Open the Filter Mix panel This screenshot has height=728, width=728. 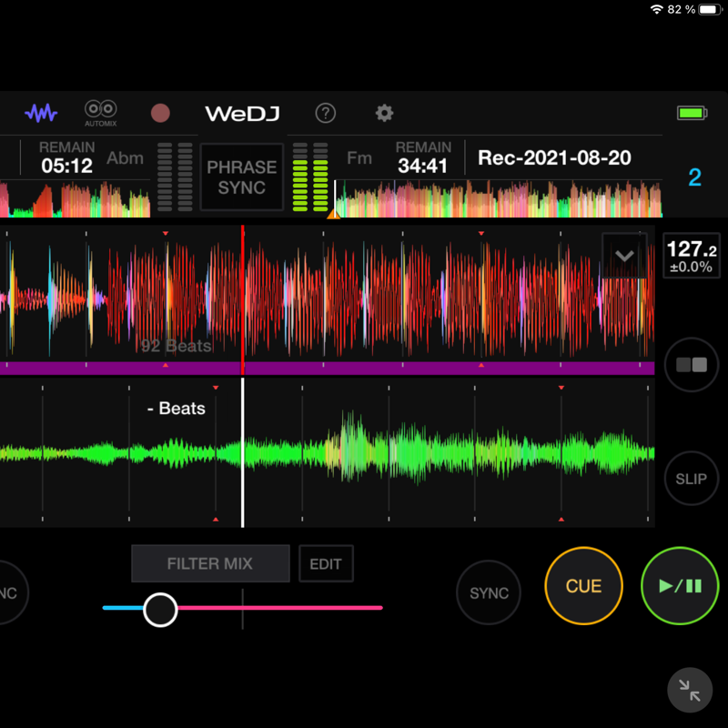pyautogui.click(x=210, y=563)
